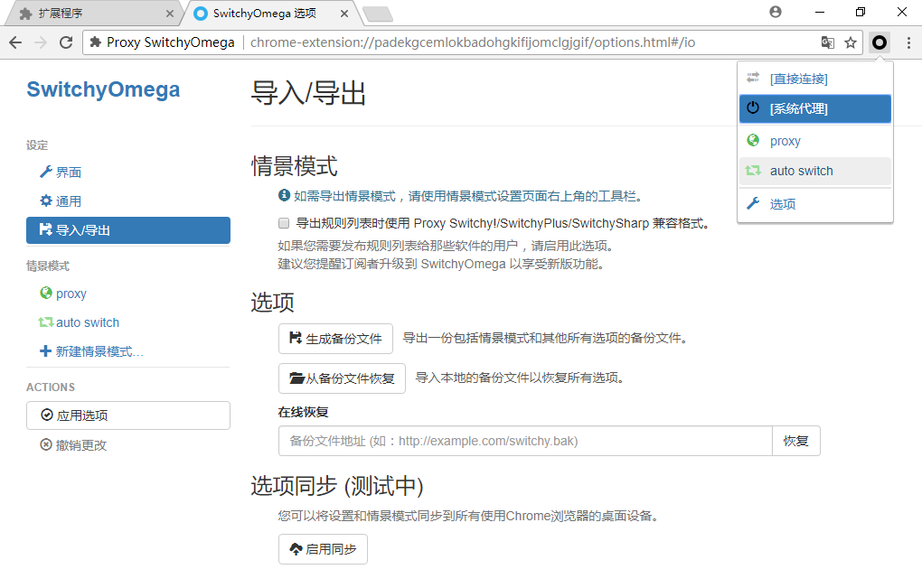Click the retweet icon beside sidebar auto switch

pos(46,322)
